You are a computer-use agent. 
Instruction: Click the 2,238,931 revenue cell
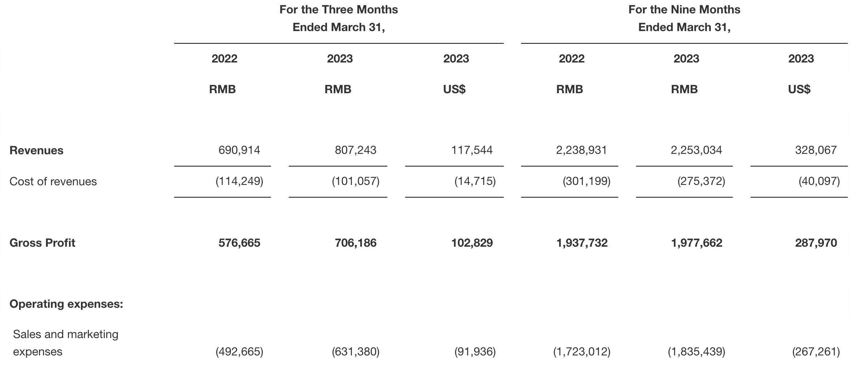click(581, 150)
